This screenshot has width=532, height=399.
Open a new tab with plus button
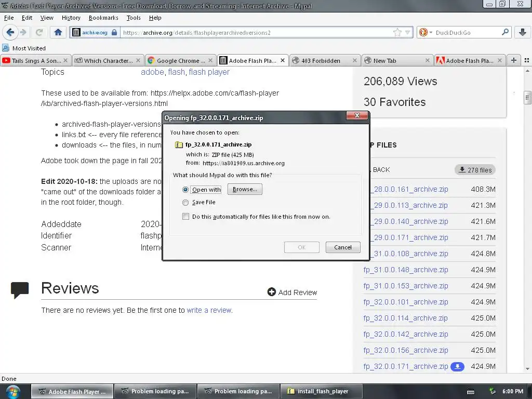[x=514, y=60]
